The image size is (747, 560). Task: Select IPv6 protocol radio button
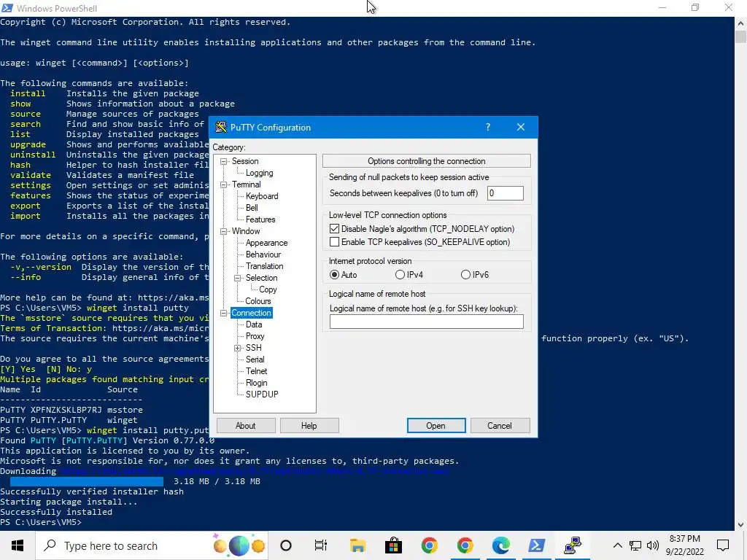[465, 275]
